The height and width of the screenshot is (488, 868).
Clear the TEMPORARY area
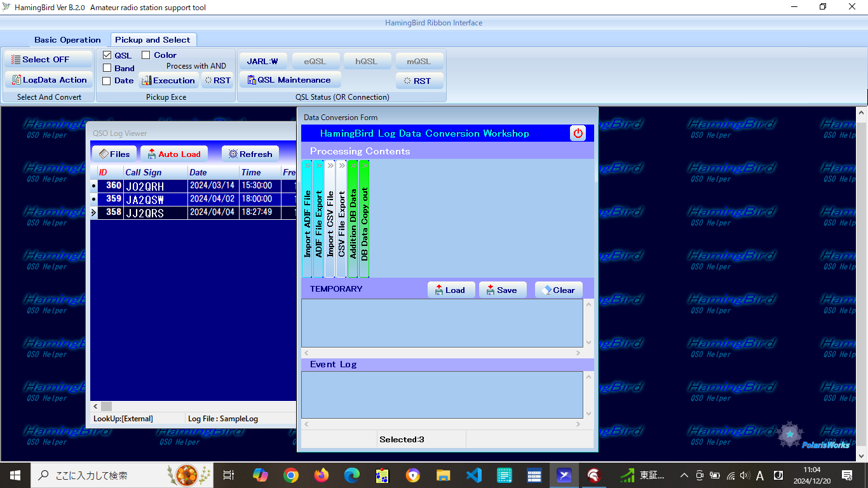pos(559,290)
